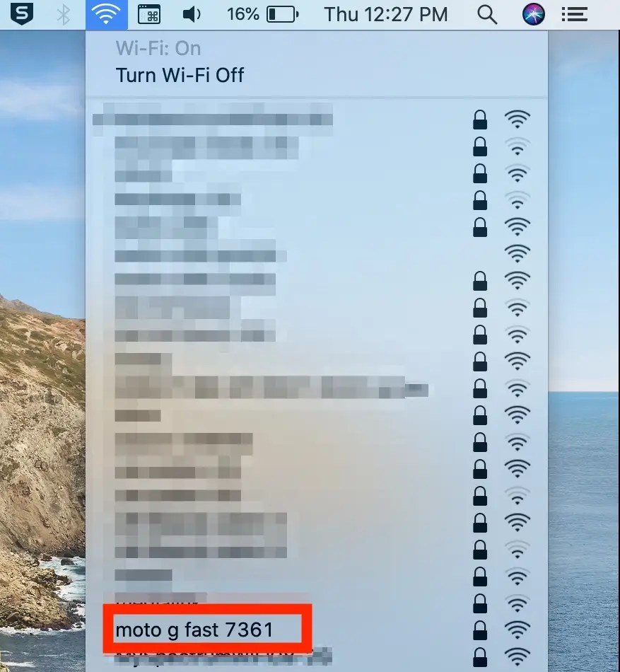
Task: Click the volume speaker icon
Action: (191, 15)
